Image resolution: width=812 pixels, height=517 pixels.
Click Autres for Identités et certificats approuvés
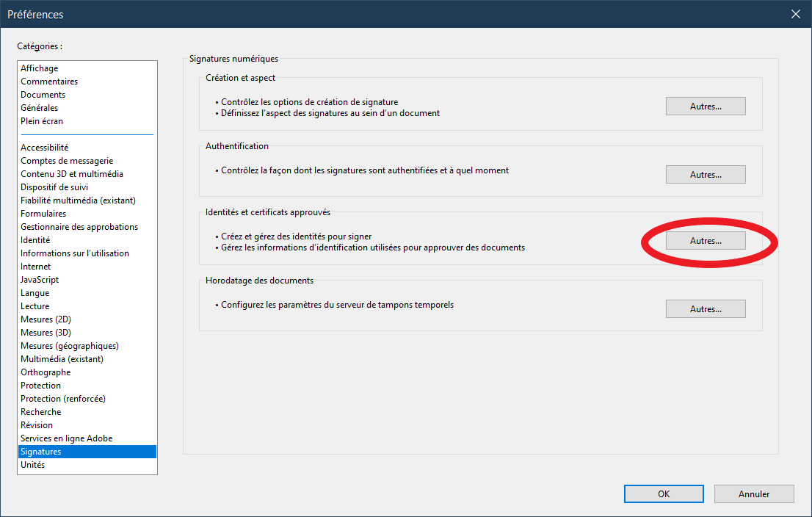click(x=705, y=241)
